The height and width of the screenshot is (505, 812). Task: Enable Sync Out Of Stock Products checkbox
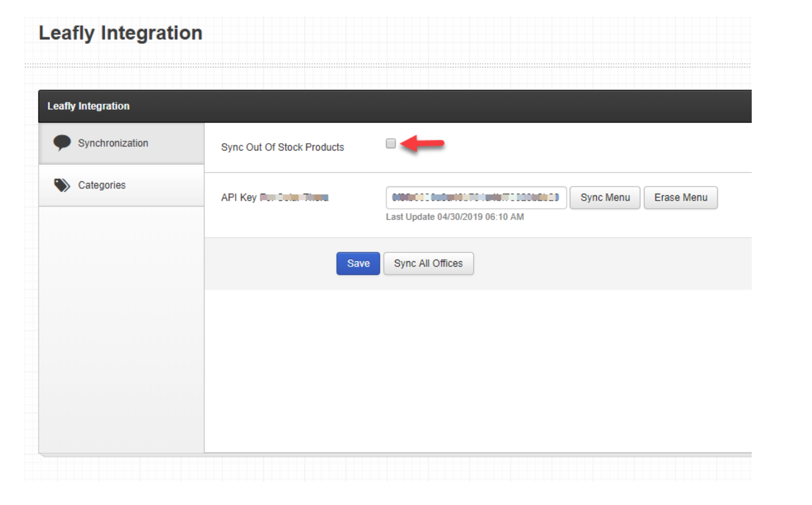tap(391, 143)
